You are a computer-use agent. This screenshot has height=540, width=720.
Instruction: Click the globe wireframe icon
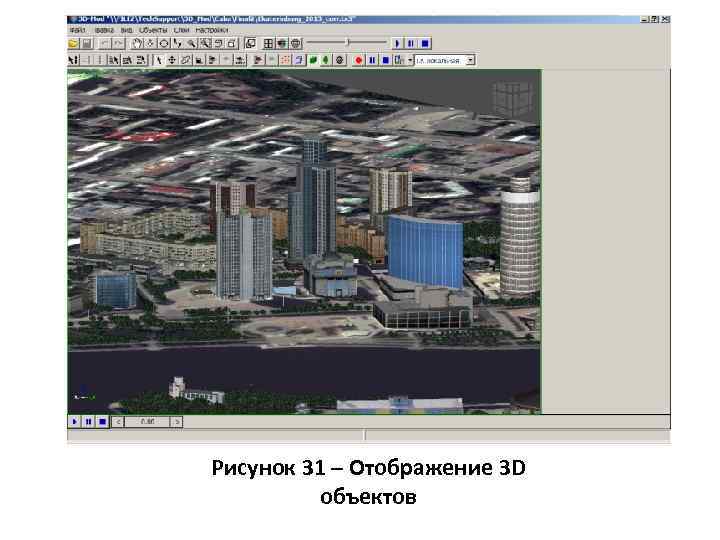tap(296, 44)
